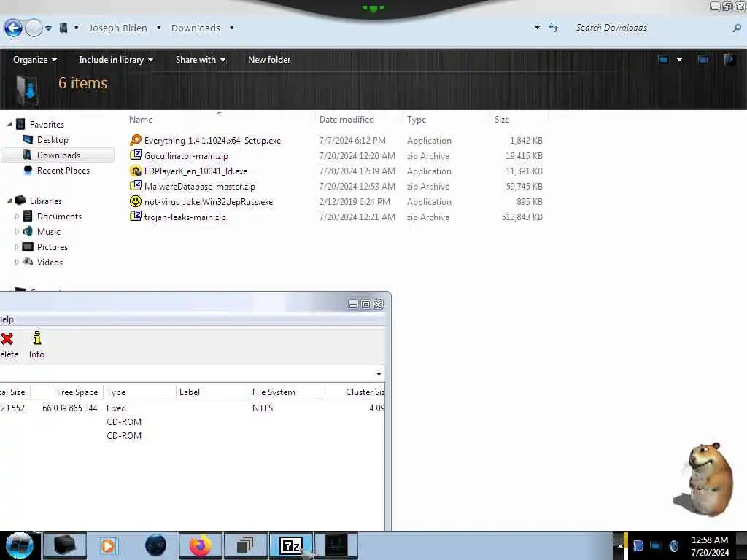Click the file name Everything-1.4.1.1024.x64-Setup.exe

point(212,141)
